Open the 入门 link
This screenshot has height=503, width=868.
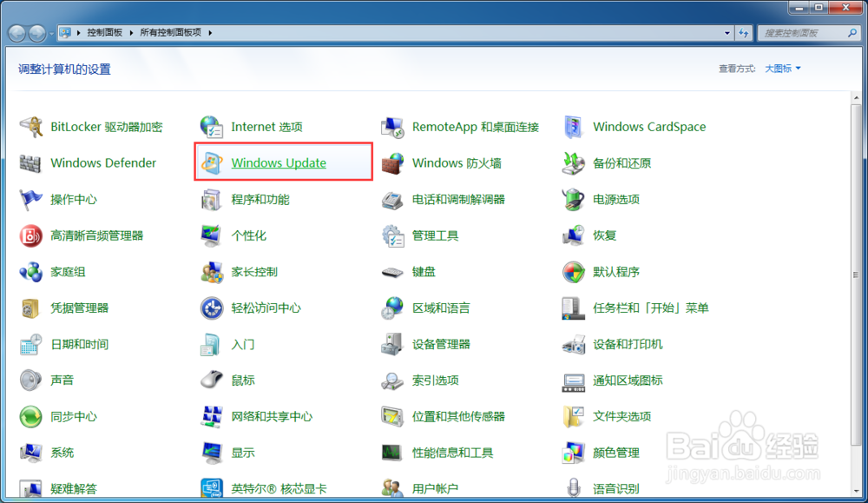point(243,345)
